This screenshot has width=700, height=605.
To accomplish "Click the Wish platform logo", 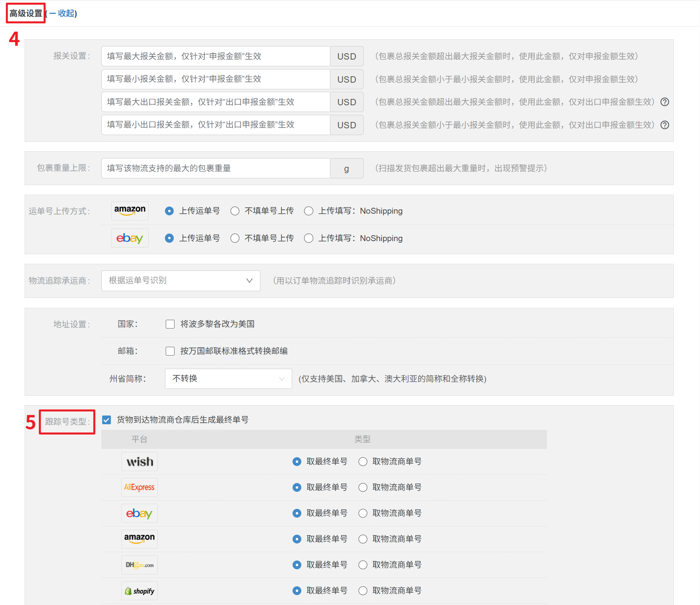I will [x=139, y=462].
